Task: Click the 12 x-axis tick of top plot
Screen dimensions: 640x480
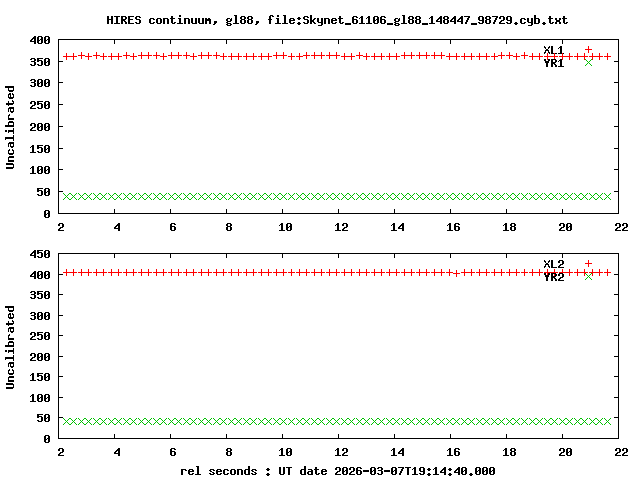Action: pyautogui.click(x=341, y=227)
